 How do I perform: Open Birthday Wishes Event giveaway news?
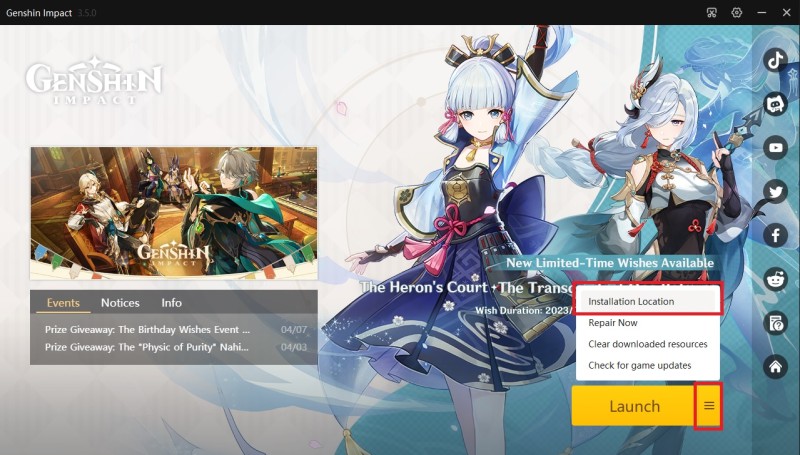pyautogui.click(x=148, y=328)
